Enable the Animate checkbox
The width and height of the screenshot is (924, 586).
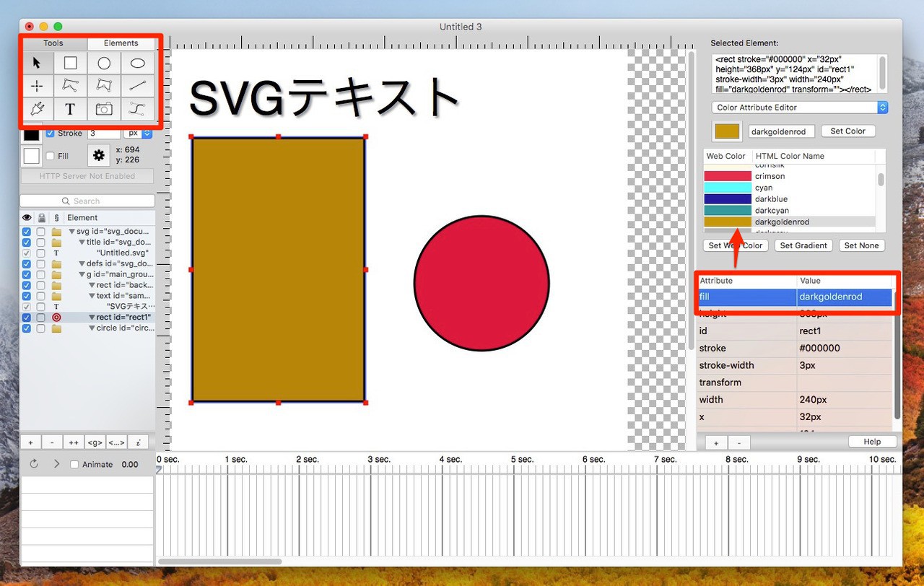click(x=74, y=465)
